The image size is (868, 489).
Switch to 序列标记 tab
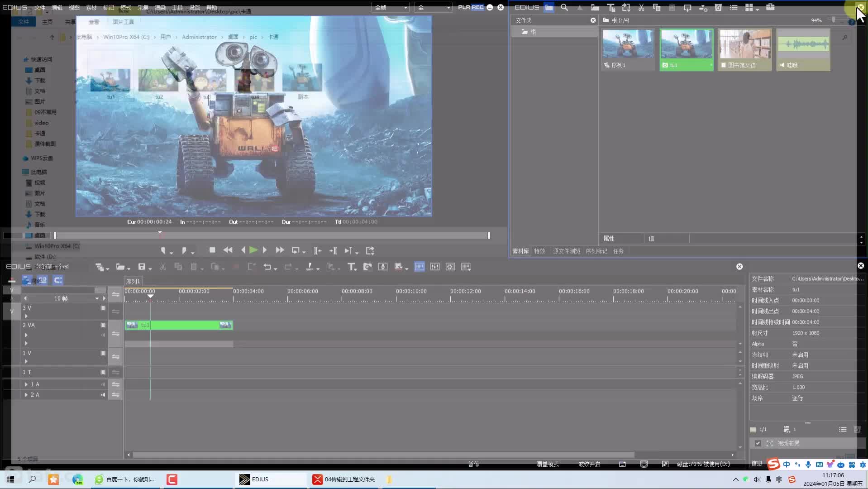click(596, 251)
